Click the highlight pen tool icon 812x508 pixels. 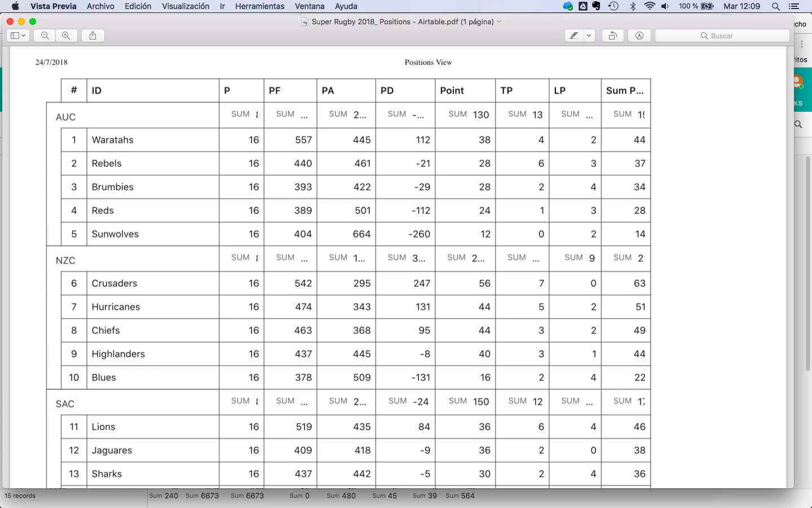[575, 36]
